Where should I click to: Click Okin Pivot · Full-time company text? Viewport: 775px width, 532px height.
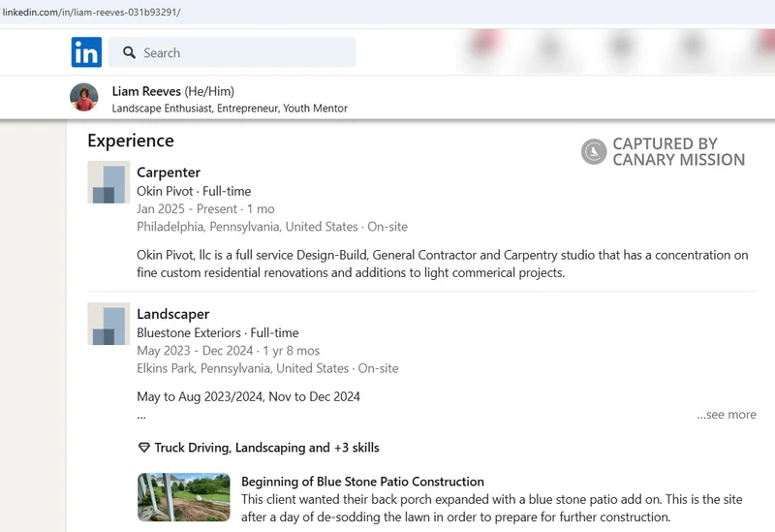(x=194, y=191)
